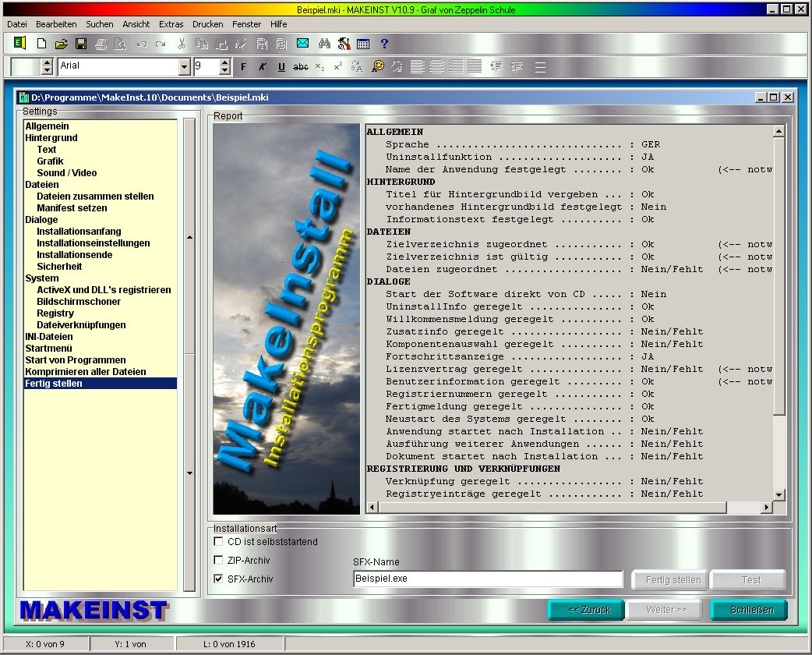Toggle bold formatting (F)

point(243,66)
